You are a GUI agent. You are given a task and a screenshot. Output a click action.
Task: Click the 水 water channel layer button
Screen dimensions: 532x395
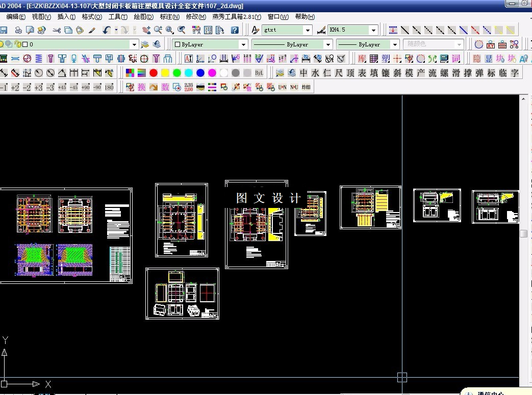[315, 73]
